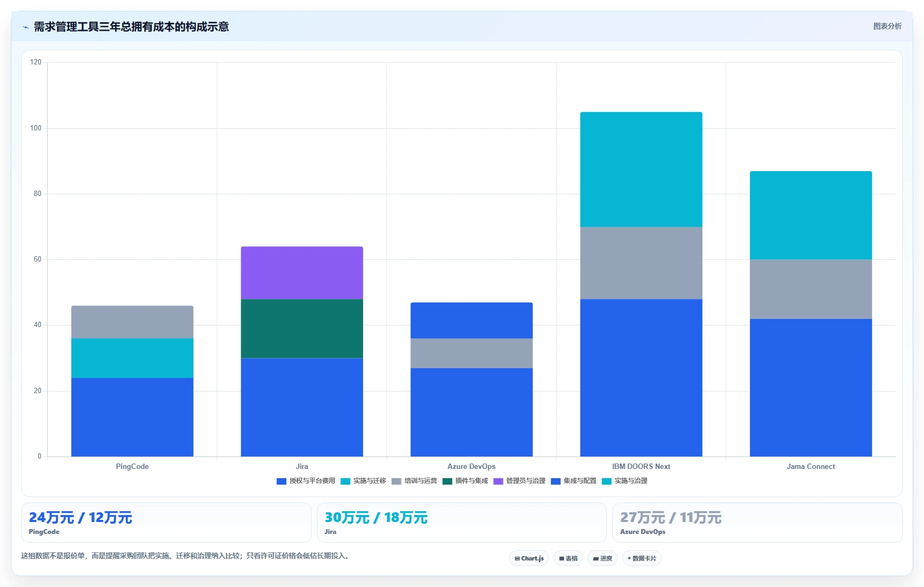Click the top blue segment of Azure DevOps bar
This screenshot has height=587, width=924.
coord(471,321)
